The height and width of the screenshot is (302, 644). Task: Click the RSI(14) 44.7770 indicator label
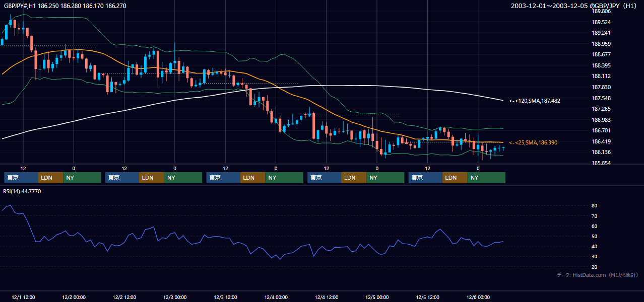(x=22, y=191)
